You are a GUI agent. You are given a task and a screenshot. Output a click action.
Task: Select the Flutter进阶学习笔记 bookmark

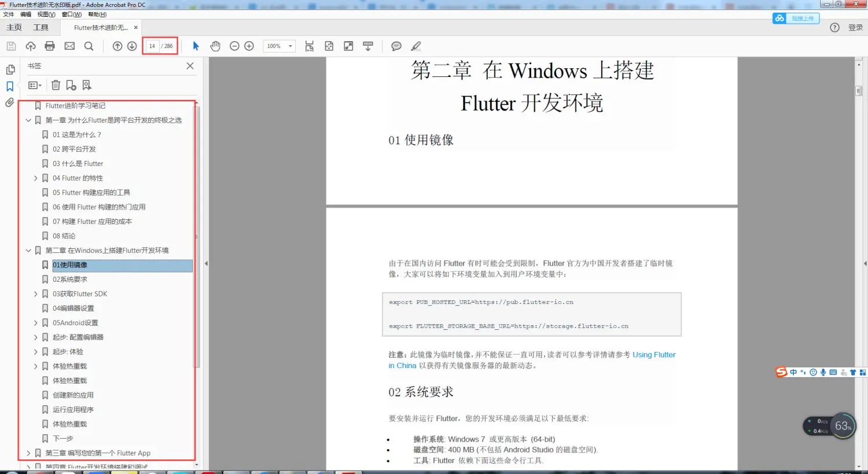[x=75, y=106]
